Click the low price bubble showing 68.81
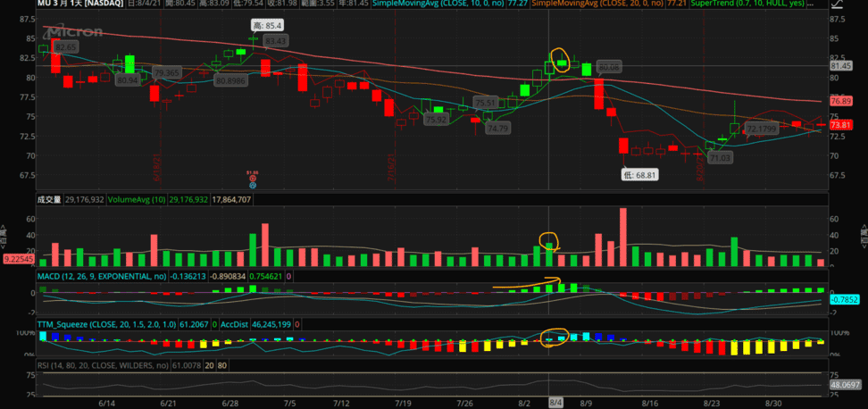The image size is (868, 409). point(639,175)
